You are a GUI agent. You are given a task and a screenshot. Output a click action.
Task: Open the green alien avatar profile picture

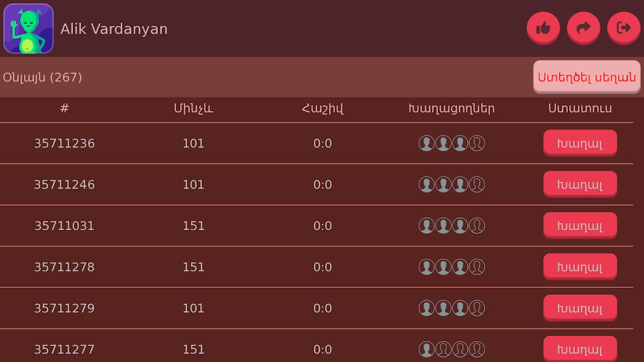coord(28,28)
